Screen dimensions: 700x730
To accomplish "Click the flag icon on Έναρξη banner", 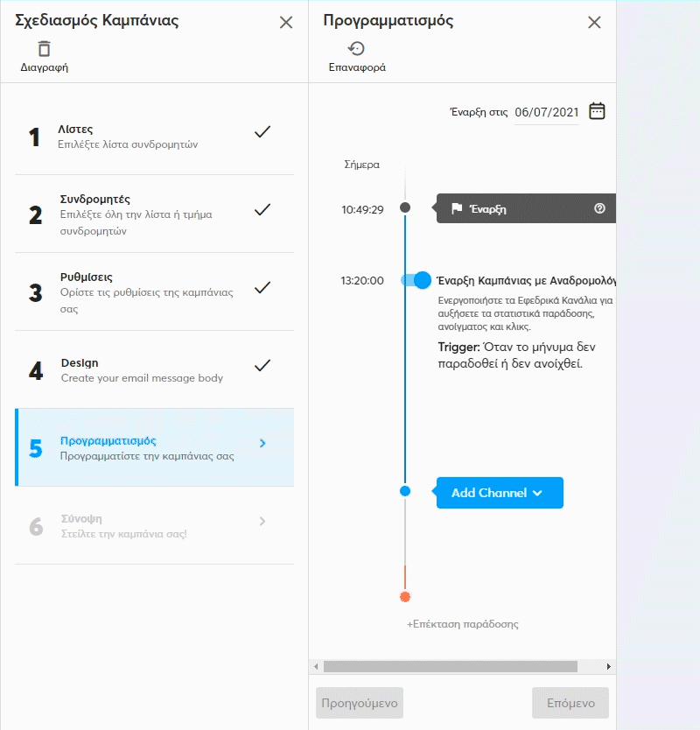I will (456, 208).
